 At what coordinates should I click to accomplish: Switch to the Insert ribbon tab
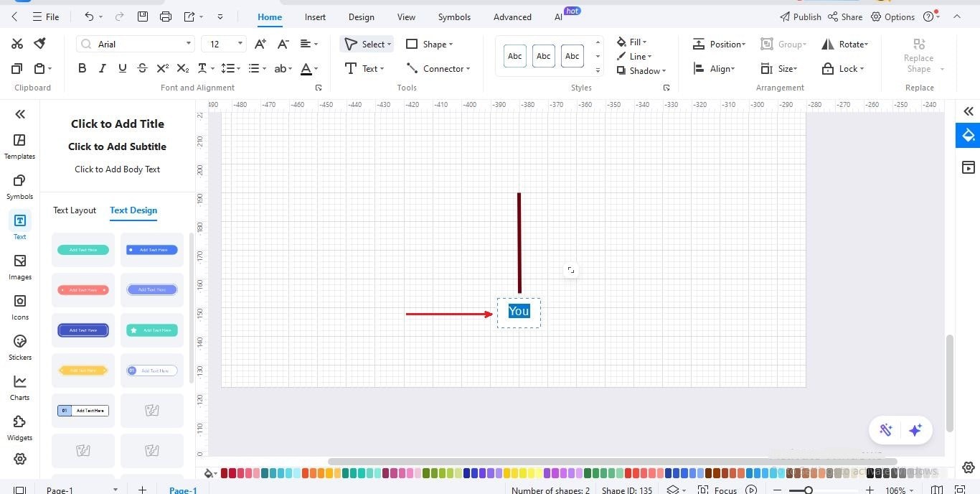(315, 17)
